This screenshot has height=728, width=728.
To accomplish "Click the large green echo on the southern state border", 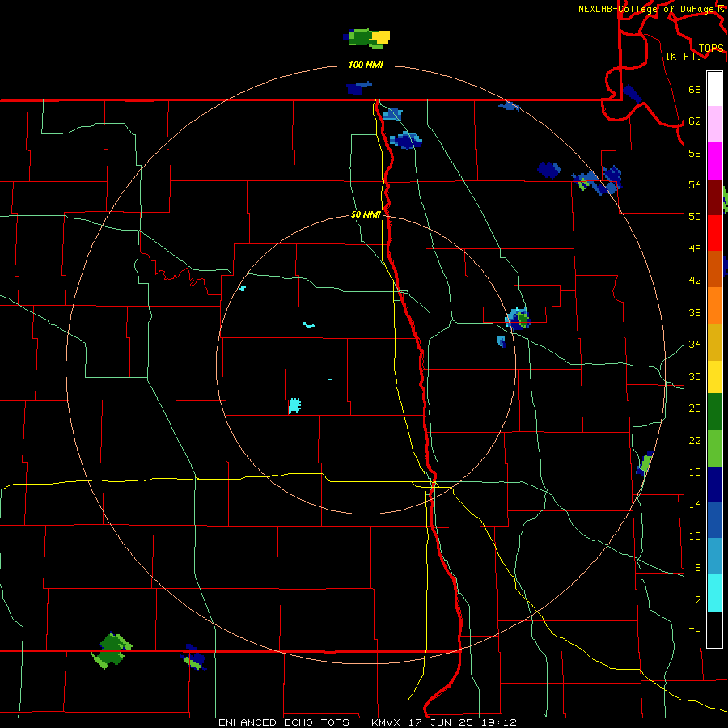I will (x=112, y=650).
